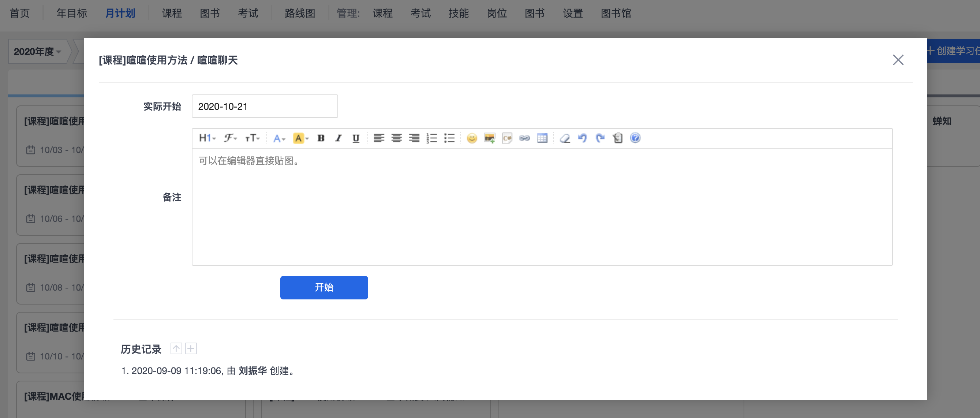Insert bulleted list
The image size is (980, 418).
pyautogui.click(x=449, y=138)
